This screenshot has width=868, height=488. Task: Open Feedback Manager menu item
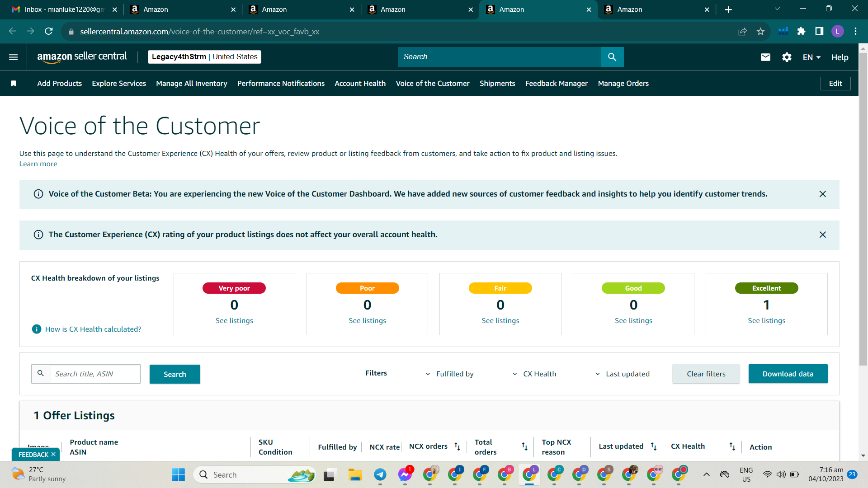click(x=556, y=84)
